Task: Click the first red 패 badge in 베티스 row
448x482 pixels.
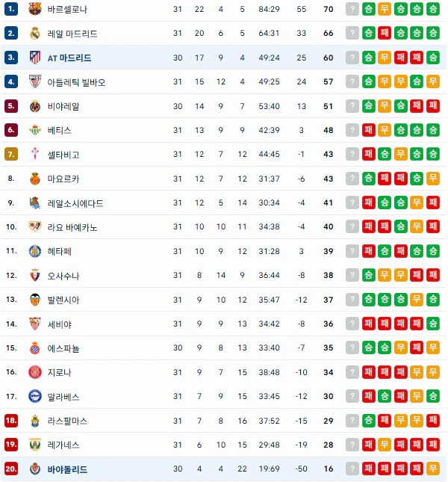Action: click(368, 130)
